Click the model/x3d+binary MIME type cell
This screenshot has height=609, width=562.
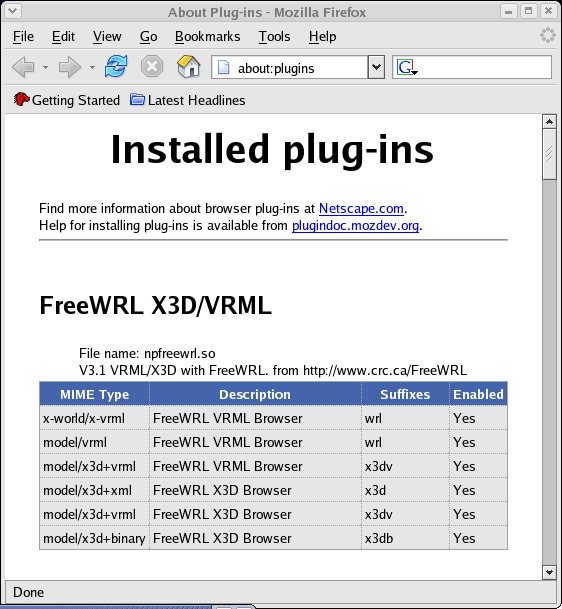(94, 538)
